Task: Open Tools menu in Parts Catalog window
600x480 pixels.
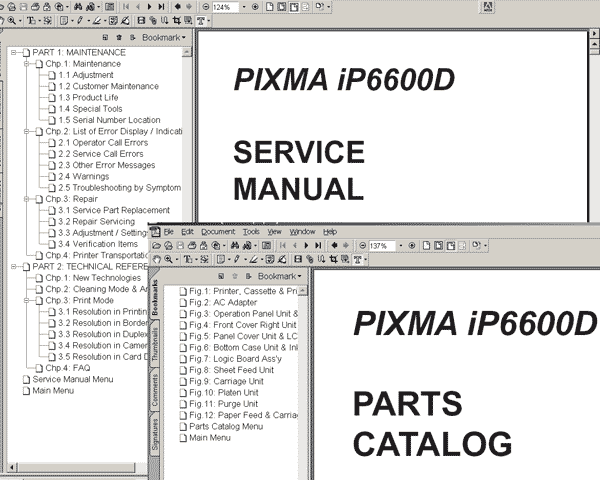Action: click(x=251, y=232)
